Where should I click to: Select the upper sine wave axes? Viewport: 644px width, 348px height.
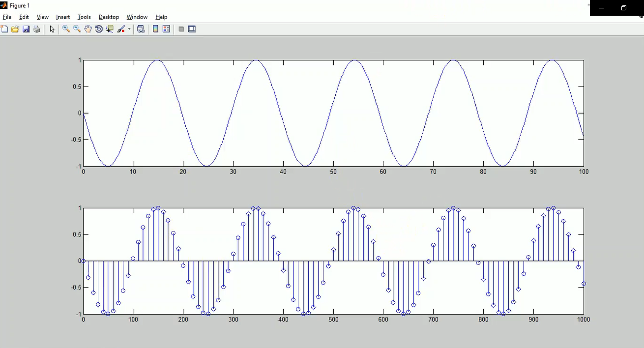[333, 113]
